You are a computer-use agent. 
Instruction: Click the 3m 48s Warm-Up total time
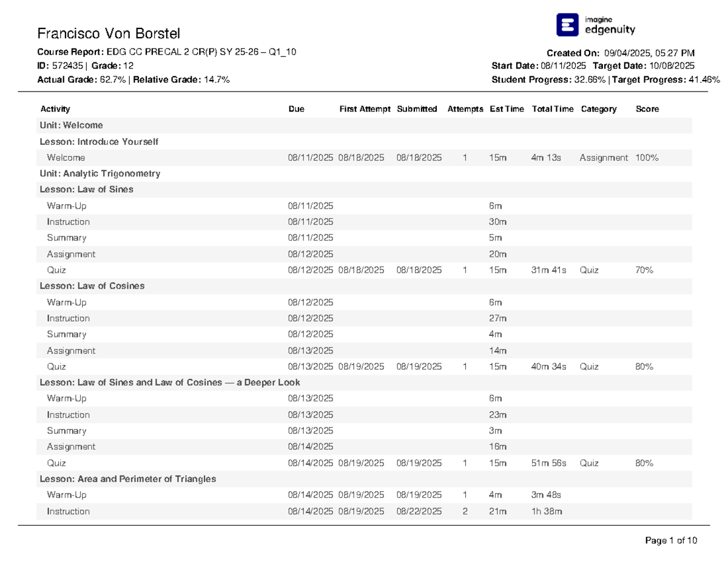546,495
